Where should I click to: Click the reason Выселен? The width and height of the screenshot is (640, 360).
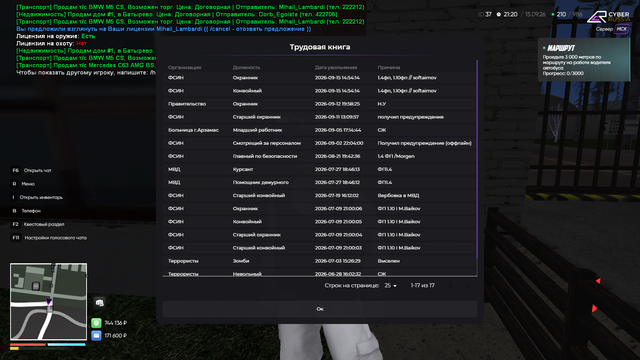click(389, 261)
